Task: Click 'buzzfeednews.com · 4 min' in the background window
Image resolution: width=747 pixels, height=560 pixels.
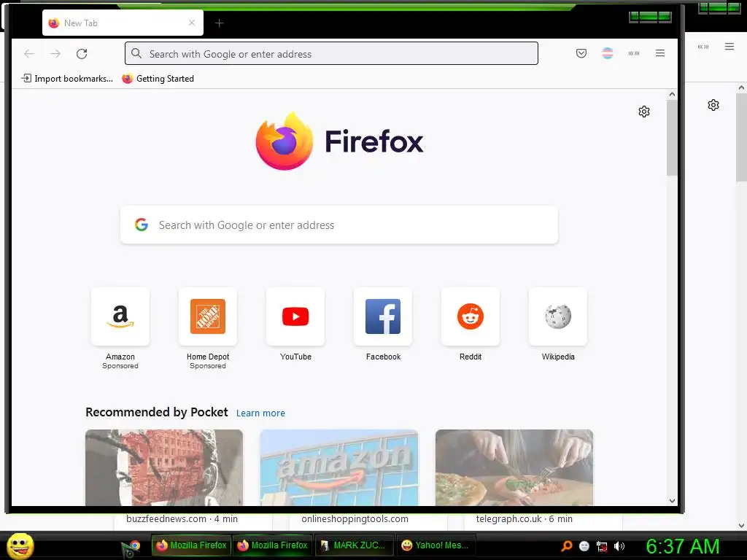Action: coord(182,518)
